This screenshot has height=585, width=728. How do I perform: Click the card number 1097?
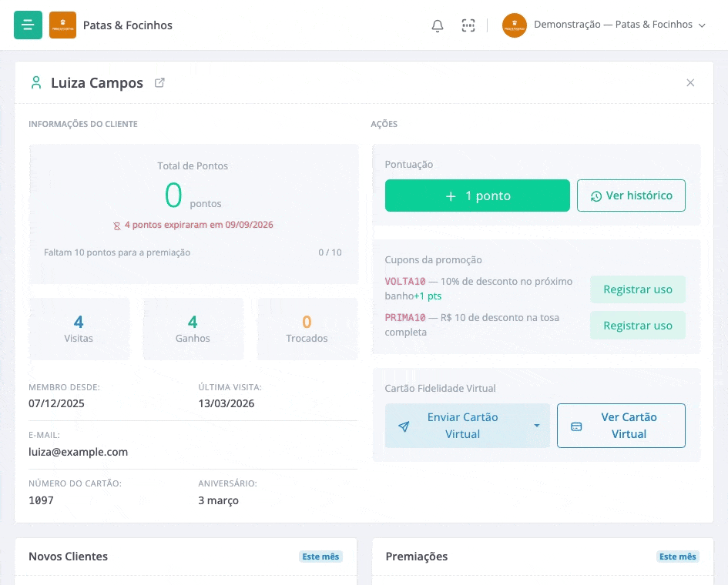pyautogui.click(x=41, y=500)
